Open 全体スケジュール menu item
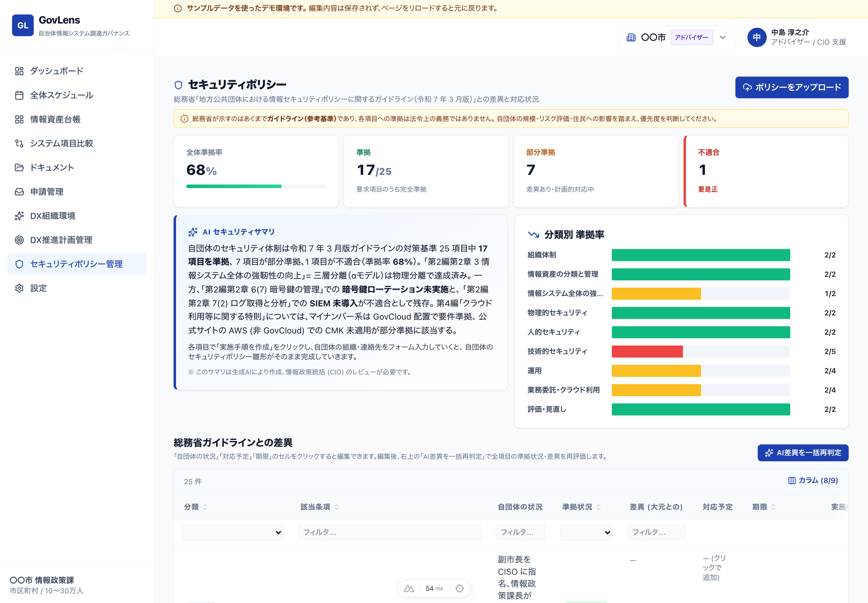The image size is (868, 603). 77,95
